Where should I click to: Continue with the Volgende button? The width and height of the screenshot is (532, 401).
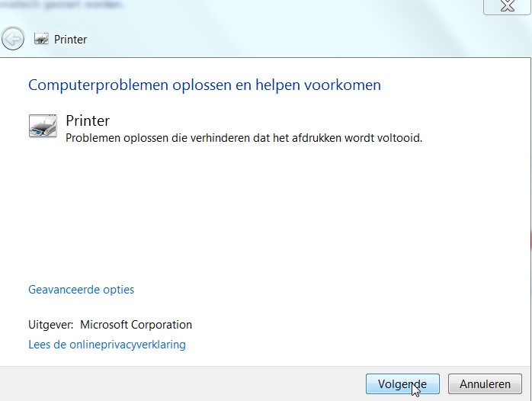[x=402, y=384]
